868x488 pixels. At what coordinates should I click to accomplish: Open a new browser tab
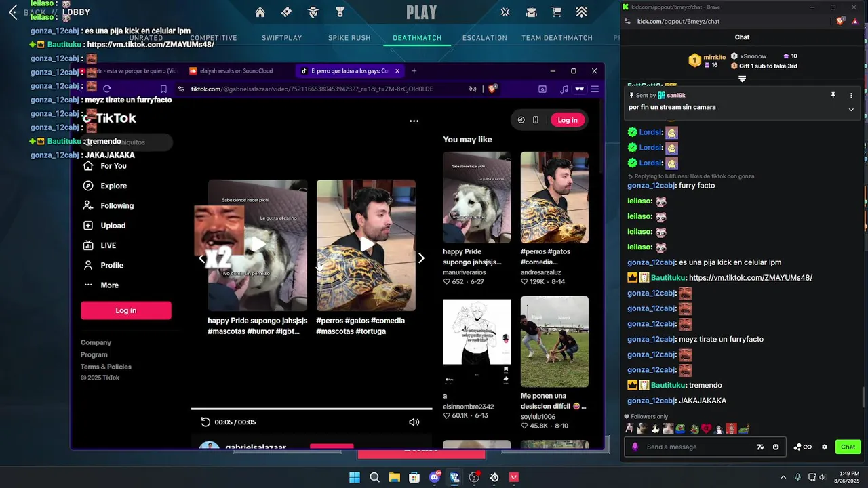pyautogui.click(x=414, y=70)
